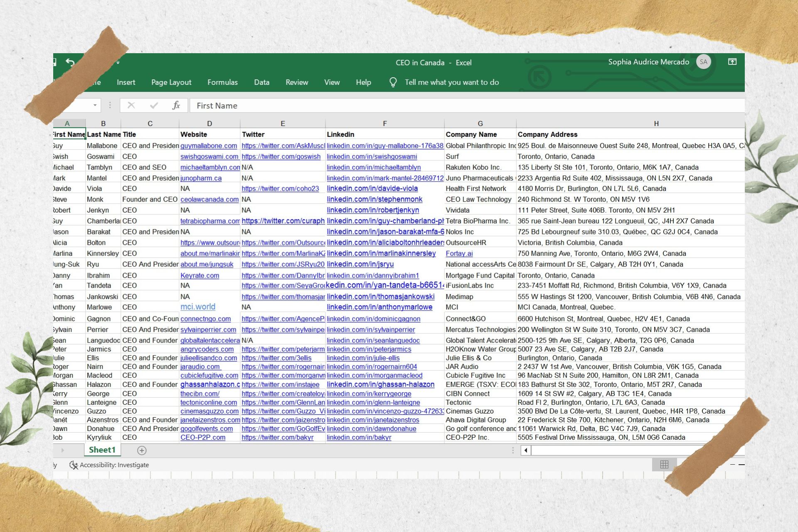Open linkedin.com/in/stephenmonk hyperlink
This screenshot has height=532, width=798.
coord(374,199)
